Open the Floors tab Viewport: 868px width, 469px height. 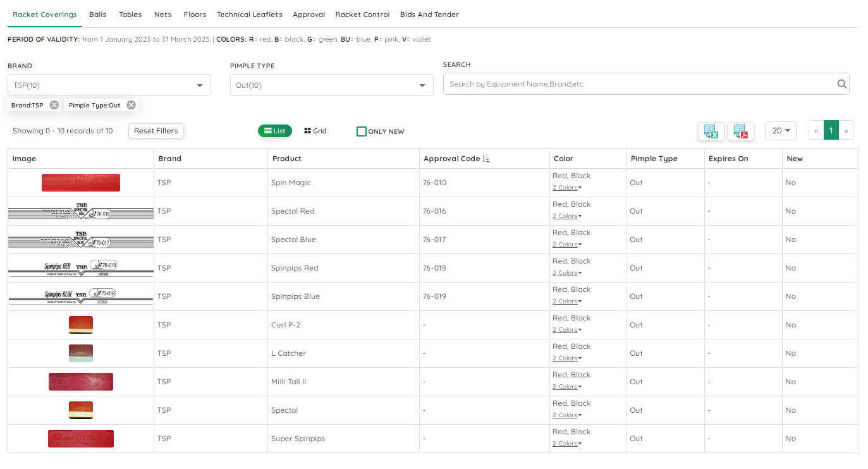pyautogui.click(x=195, y=15)
